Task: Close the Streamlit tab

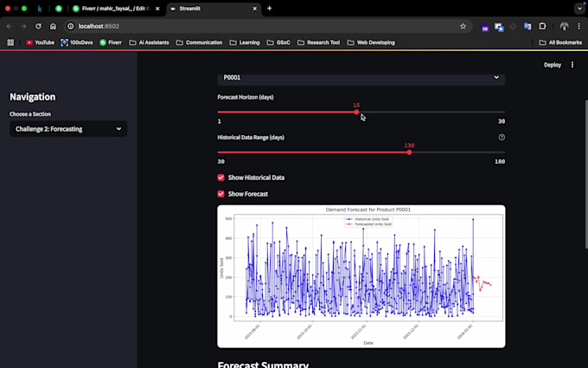Action: (x=254, y=9)
